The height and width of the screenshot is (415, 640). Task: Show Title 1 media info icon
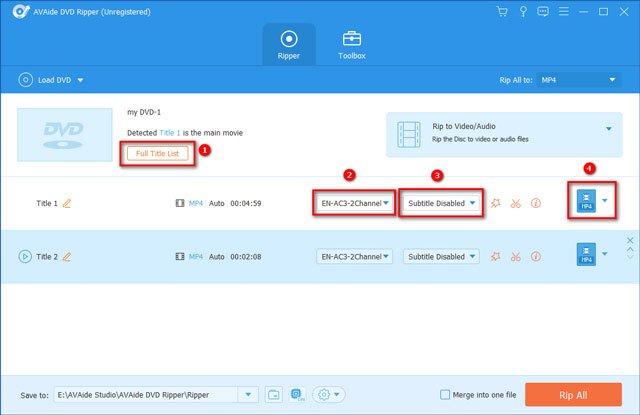click(x=536, y=203)
